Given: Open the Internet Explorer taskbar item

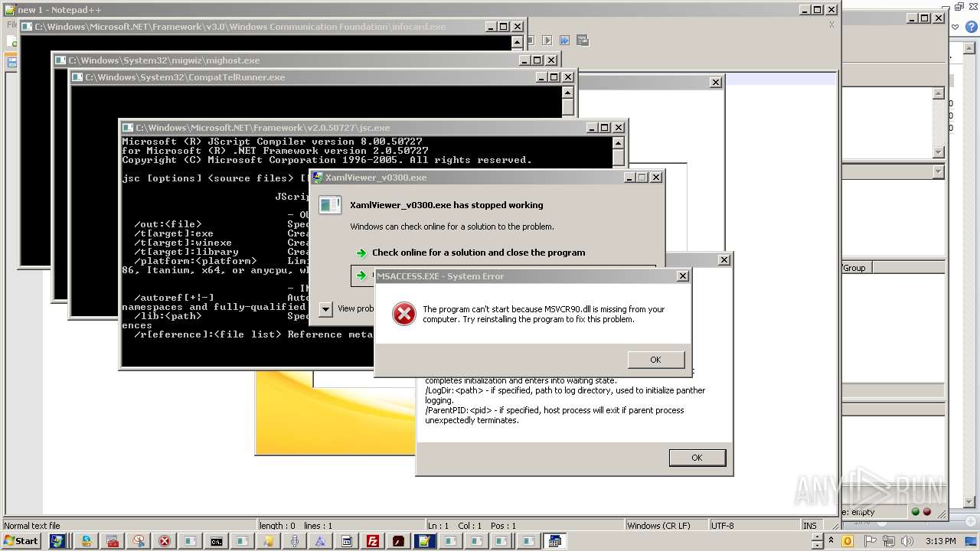Looking at the screenshot, I should (87, 541).
